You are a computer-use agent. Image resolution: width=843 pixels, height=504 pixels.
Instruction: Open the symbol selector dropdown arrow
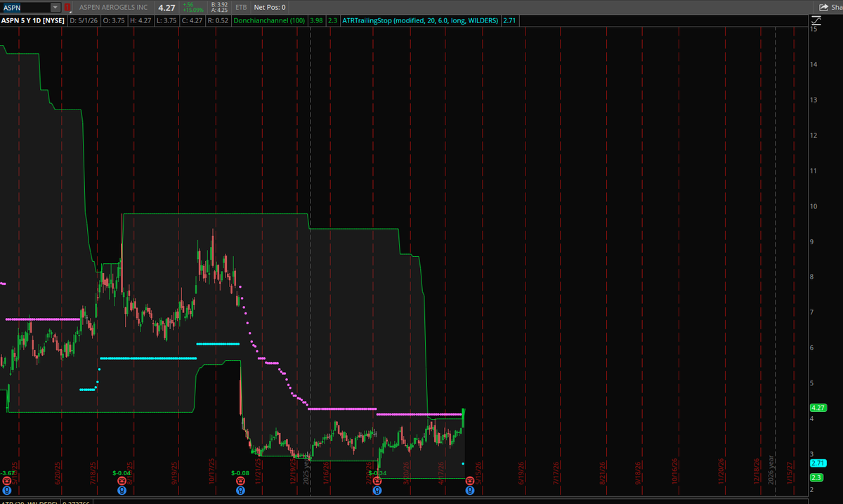click(55, 7)
